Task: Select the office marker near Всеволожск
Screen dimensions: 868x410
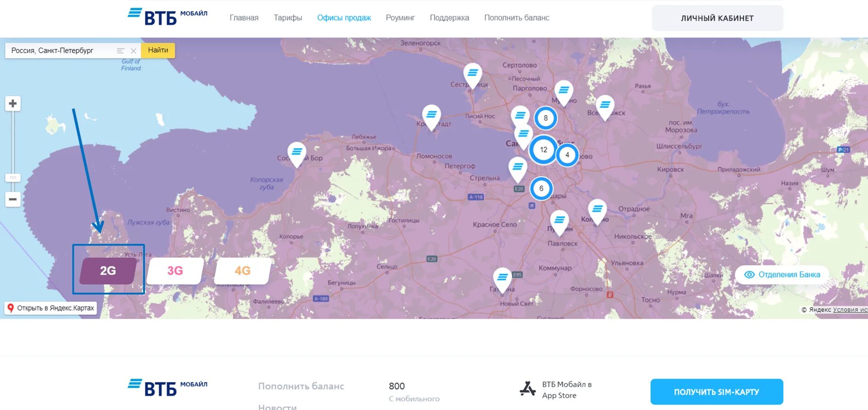Action: [x=605, y=108]
